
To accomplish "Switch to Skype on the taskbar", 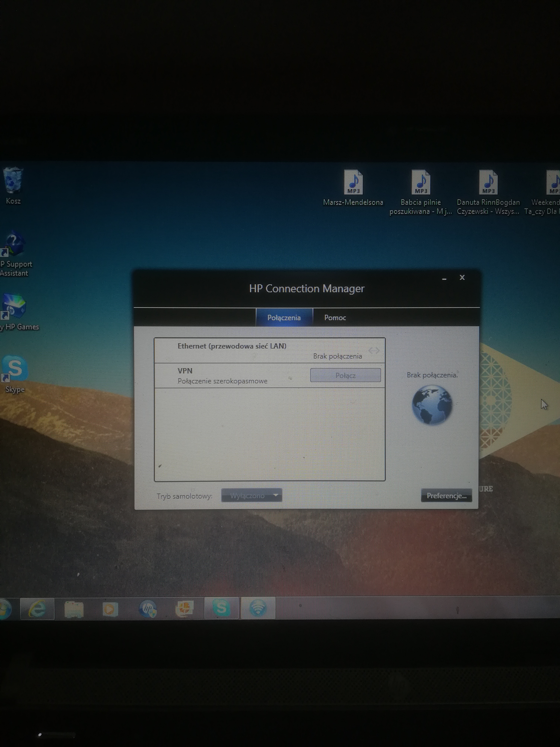I will coord(221,608).
